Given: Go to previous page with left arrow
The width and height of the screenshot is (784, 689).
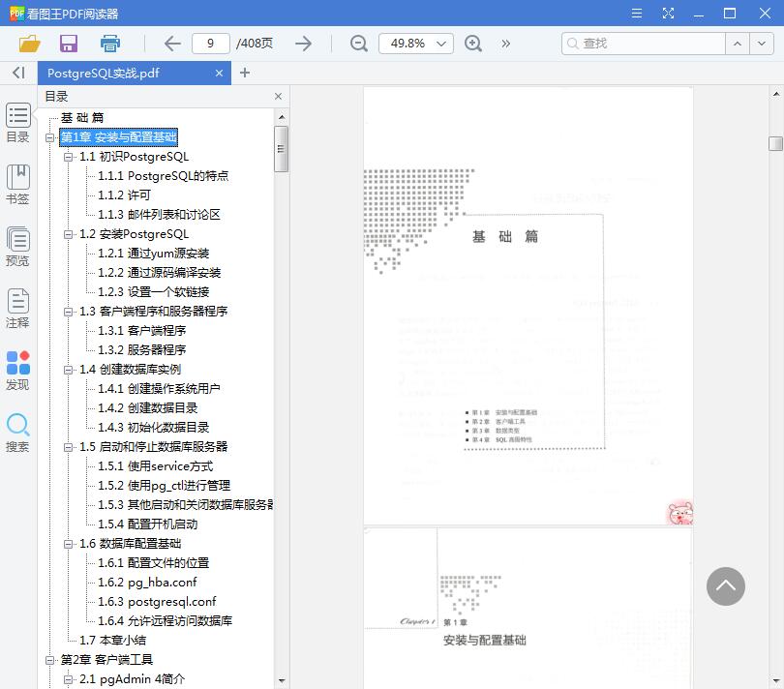Looking at the screenshot, I should [x=172, y=44].
